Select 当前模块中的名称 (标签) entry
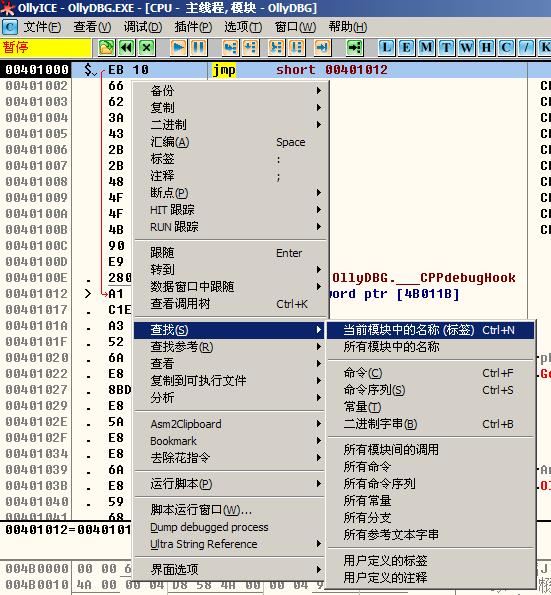This screenshot has width=551, height=595. click(x=431, y=330)
